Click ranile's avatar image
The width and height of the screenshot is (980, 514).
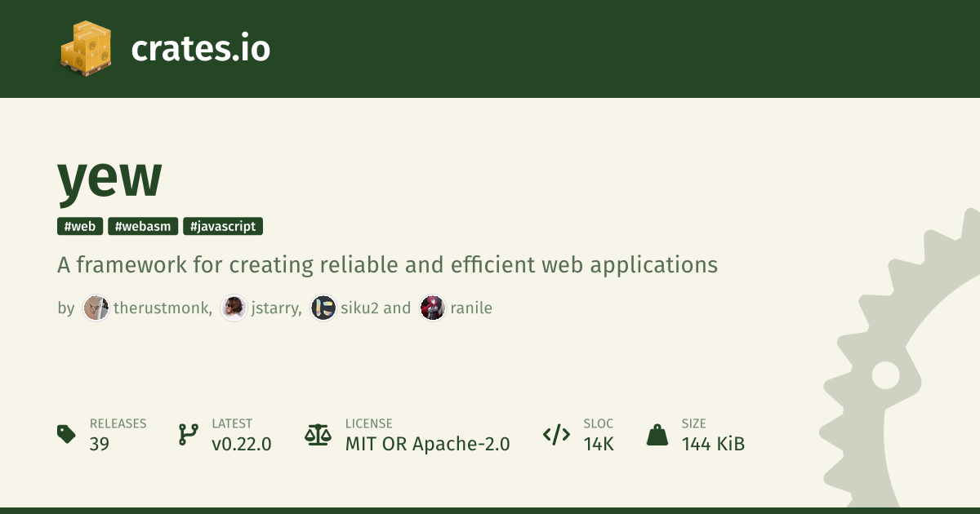coord(433,308)
